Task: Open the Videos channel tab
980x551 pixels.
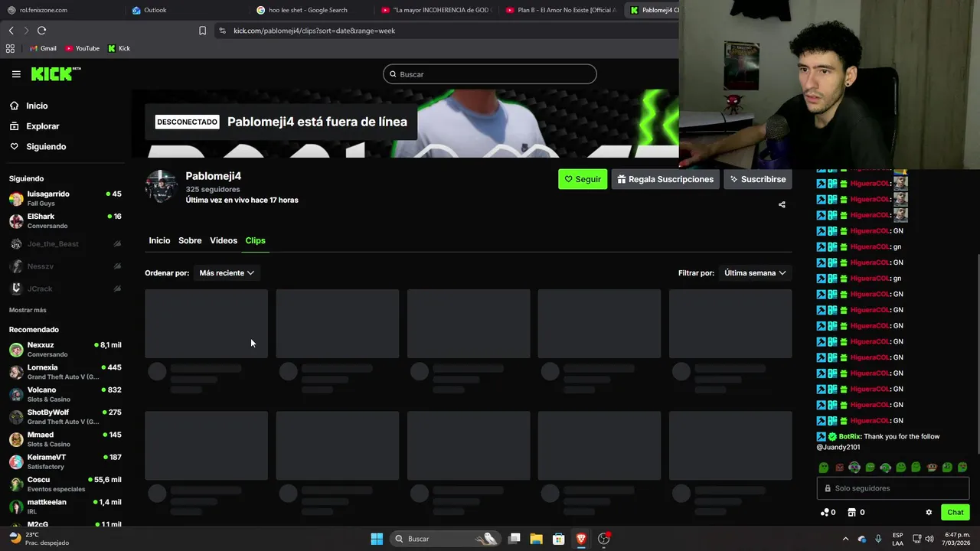Action: pos(224,240)
